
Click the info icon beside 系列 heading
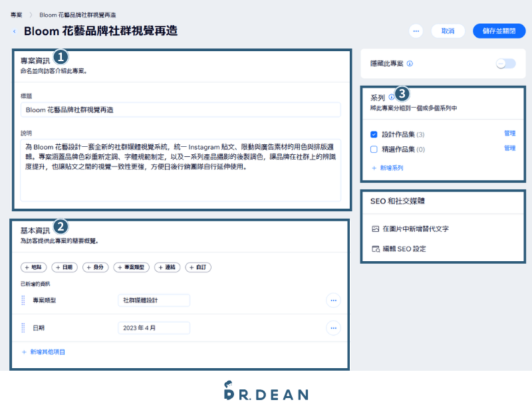tap(391, 97)
